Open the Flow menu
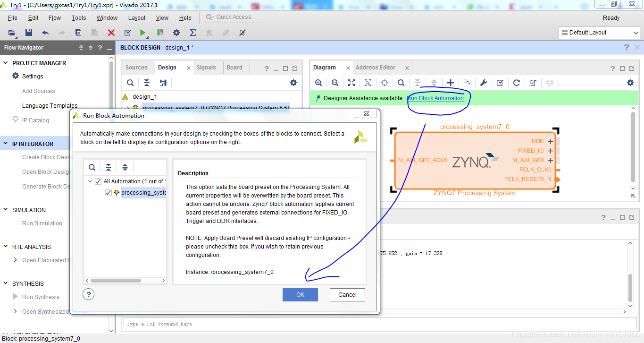Viewport: 644px width, 343px height. pyautogui.click(x=55, y=17)
